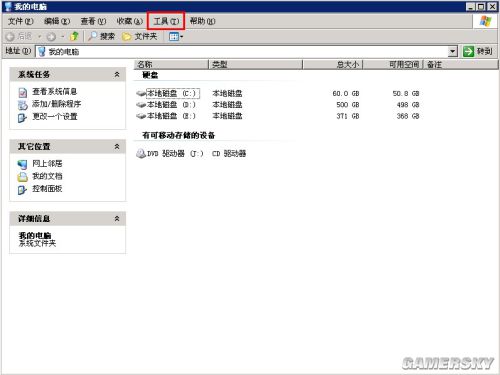Image resolution: width=500 pixels, height=375 pixels.
Task: Collapse the 系统任务 panel
Action: pos(117,75)
